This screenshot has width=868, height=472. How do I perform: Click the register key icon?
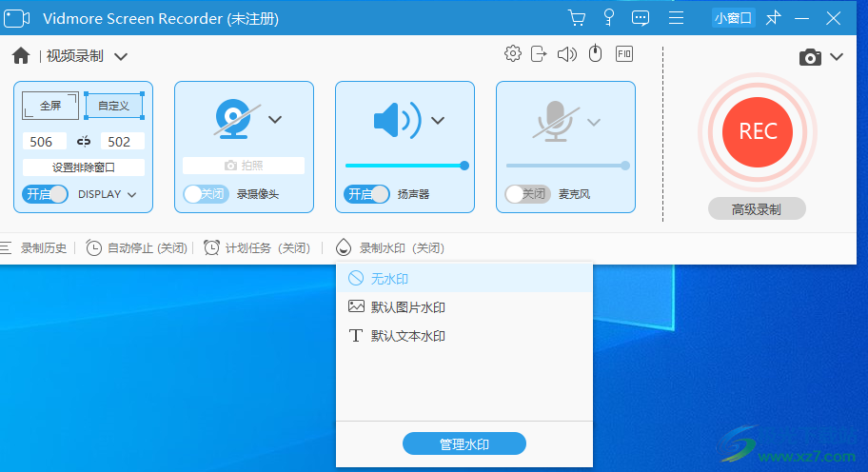pyautogui.click(x=609, y=18)
